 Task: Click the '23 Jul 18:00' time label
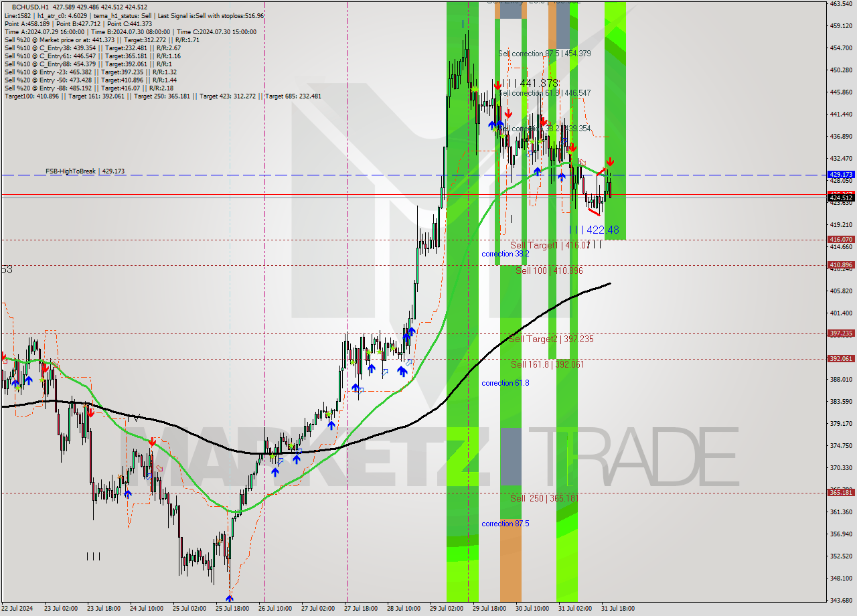[x=104, y=609]
